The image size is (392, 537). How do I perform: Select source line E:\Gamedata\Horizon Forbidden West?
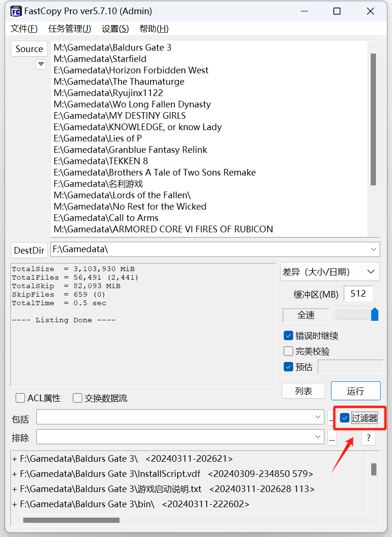coord(131,70)
